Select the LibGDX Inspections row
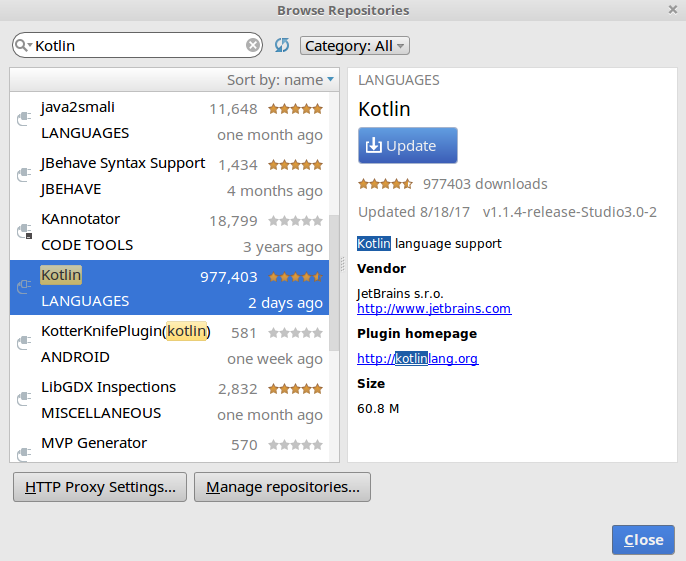The height and width of the screenshot is (561, 686). (x=169, y=400)
